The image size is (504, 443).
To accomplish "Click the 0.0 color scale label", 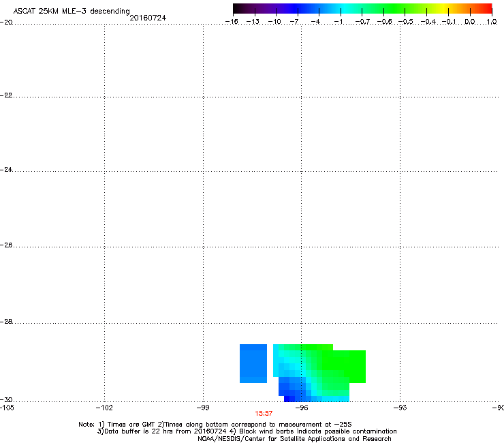I will point(470,22).
